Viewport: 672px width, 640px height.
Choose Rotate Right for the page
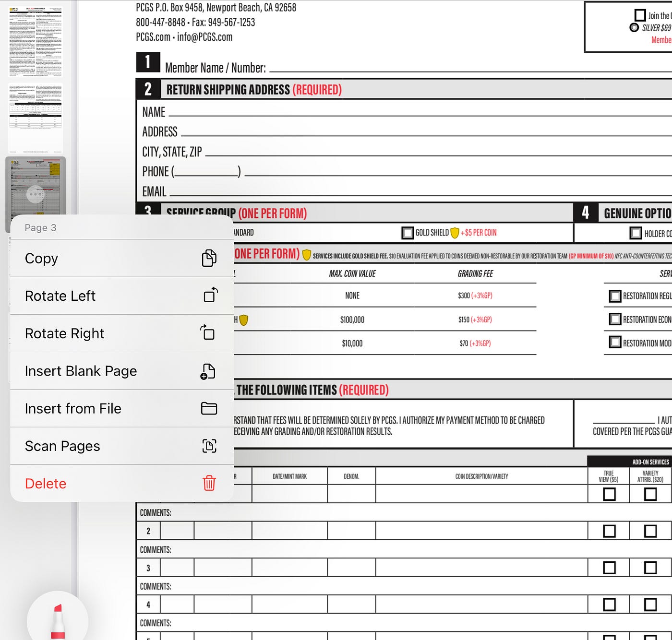pyautogui.click(x=121, y=333)
